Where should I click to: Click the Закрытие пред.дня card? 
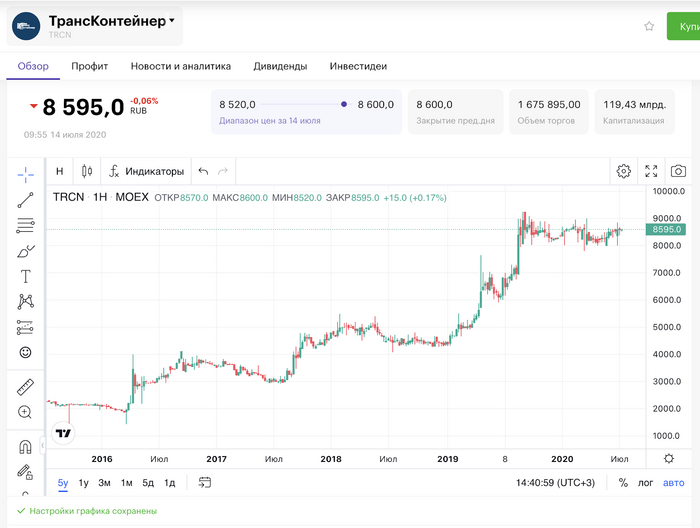point(455,112)
